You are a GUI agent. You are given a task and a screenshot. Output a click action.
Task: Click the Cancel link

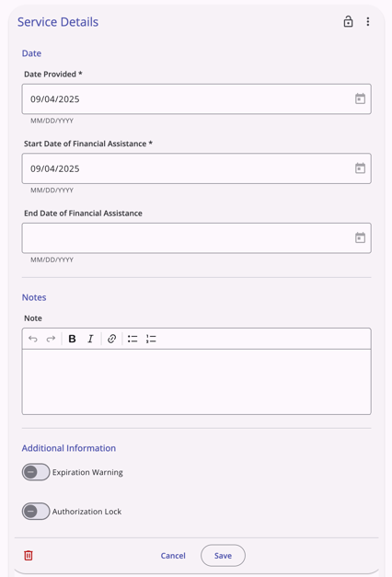point(173,556)
